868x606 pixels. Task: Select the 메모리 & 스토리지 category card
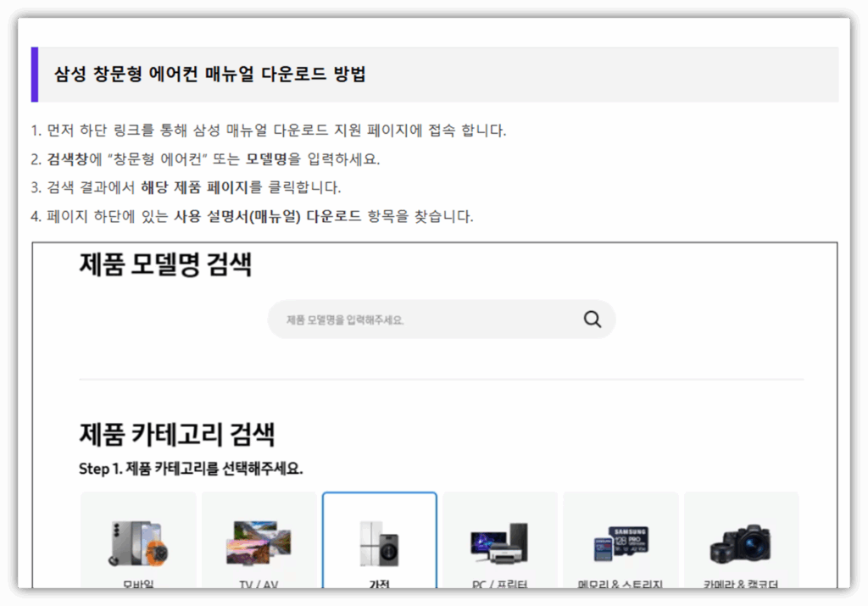click(620, 540)
